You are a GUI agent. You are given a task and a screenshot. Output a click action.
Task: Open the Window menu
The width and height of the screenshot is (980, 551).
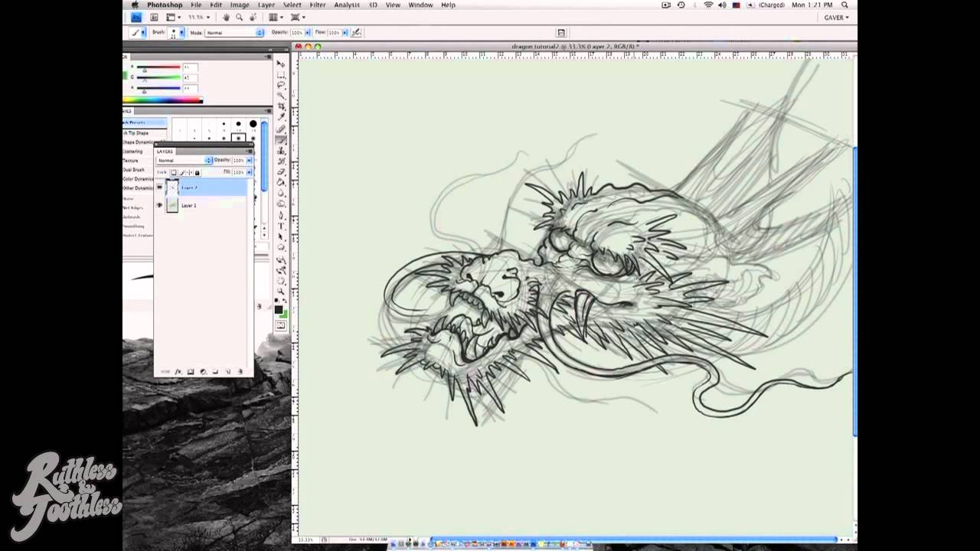coord(420,5)
